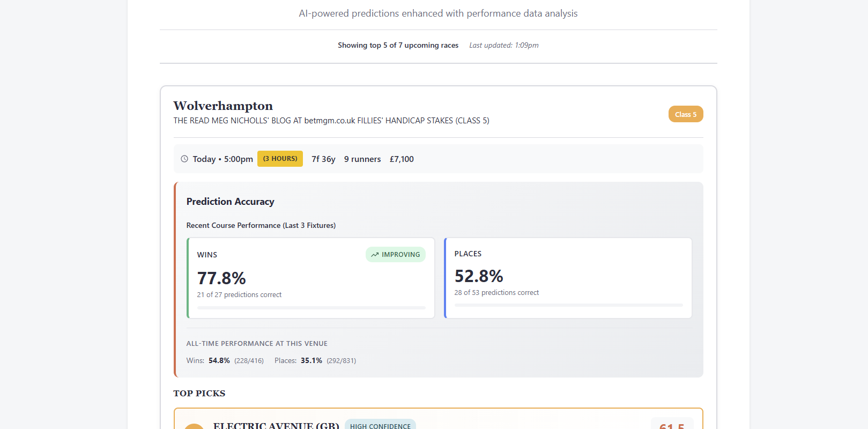Select the 52.8% places percentage
The image size is (868, 429).
coord(479,276)
